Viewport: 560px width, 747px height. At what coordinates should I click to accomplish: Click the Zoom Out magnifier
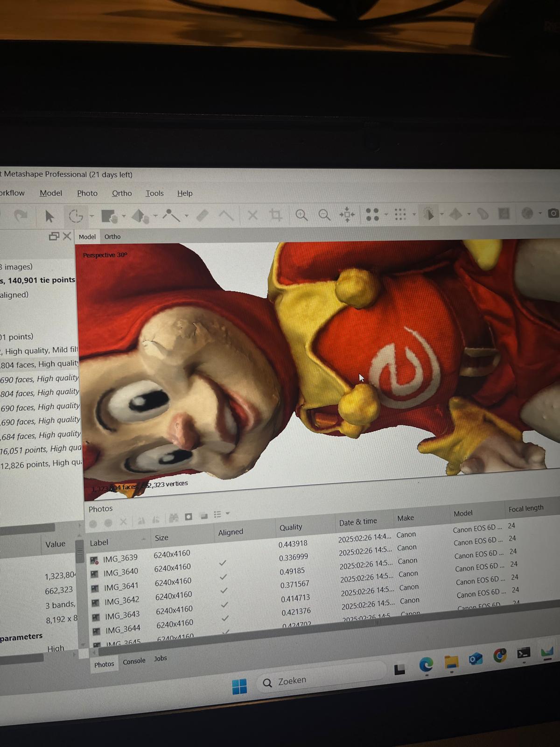[324, 215]
